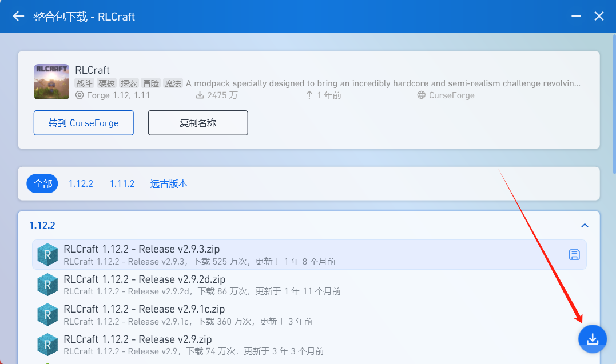
Task: Click the RLCraft modpack logo thumbnail
Action: pyautogui.click(x=51, y=82)
